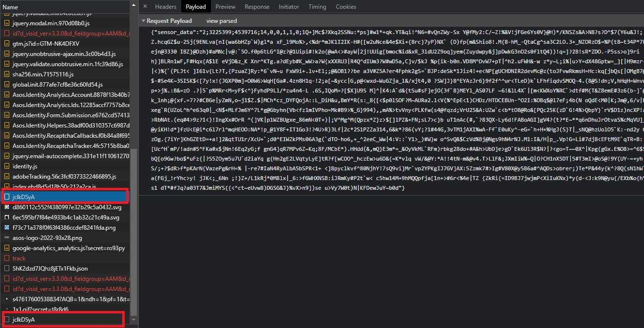Switch to the Headers tab
Screen dimensions: 644x328
166,7
